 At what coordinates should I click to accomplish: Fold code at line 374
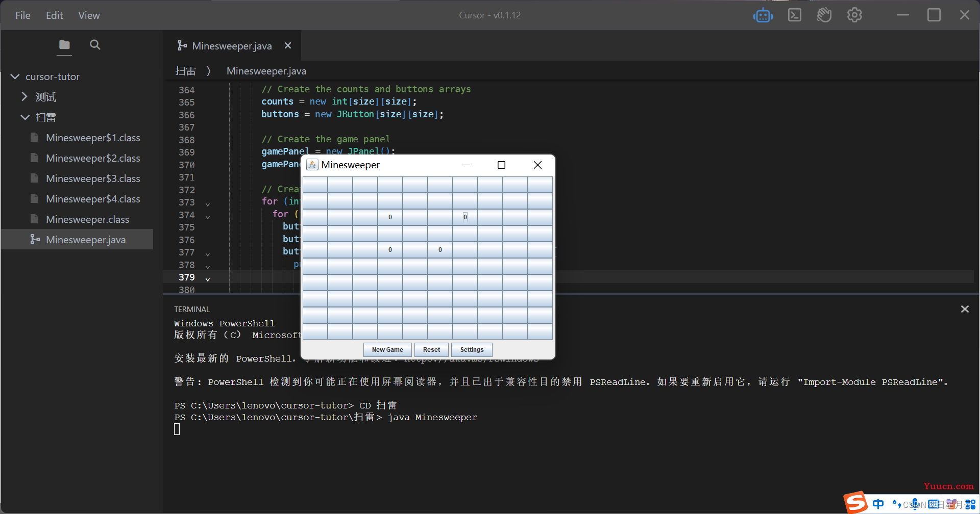208,216
